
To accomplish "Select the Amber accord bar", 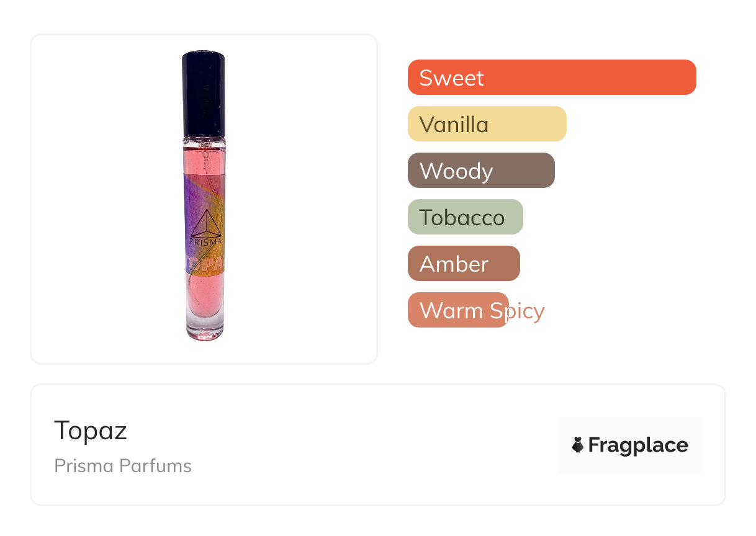I will 463,264.
